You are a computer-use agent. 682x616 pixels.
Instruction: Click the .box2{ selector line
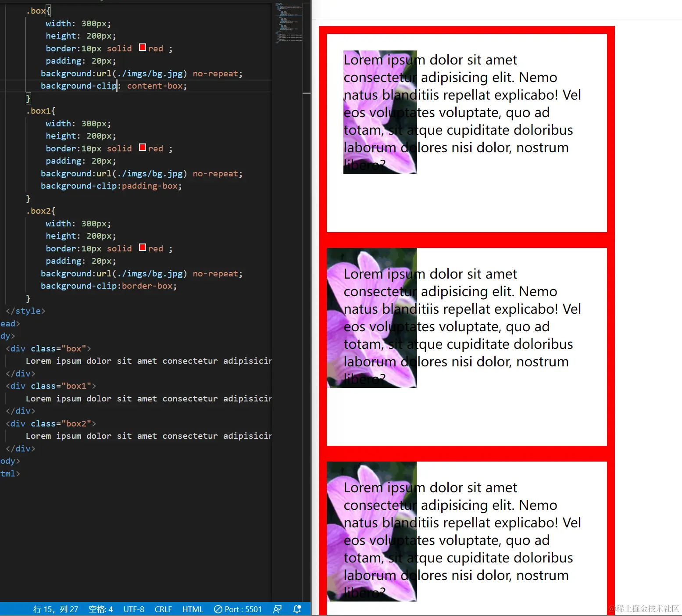pyautogui.click(x=41, y=211)
